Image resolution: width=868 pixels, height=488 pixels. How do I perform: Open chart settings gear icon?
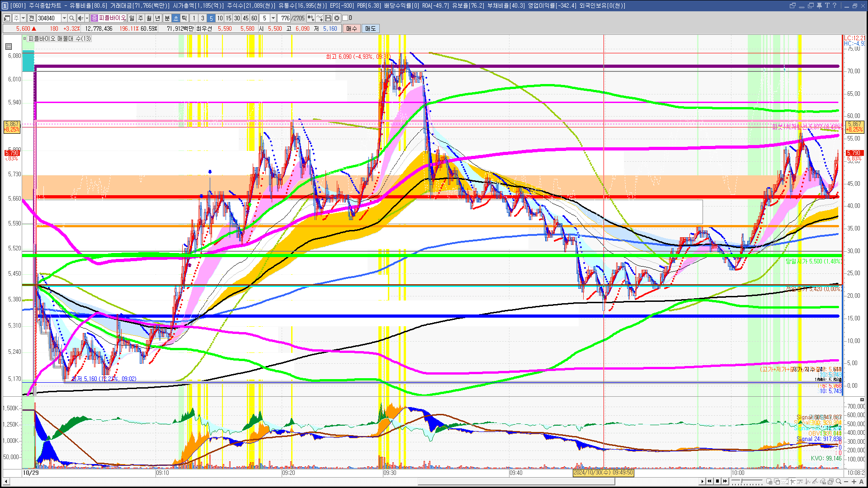pos(337,18)
